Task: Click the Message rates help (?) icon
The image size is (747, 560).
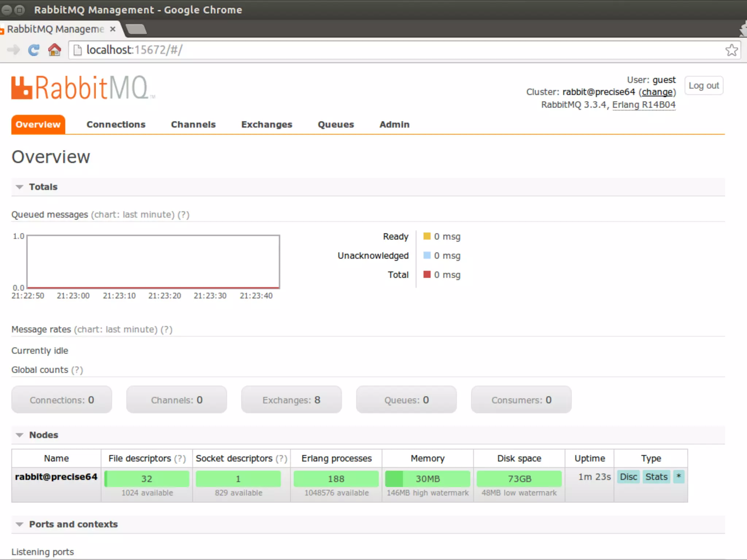Action: pyautogui.click(x=166, y=330)
